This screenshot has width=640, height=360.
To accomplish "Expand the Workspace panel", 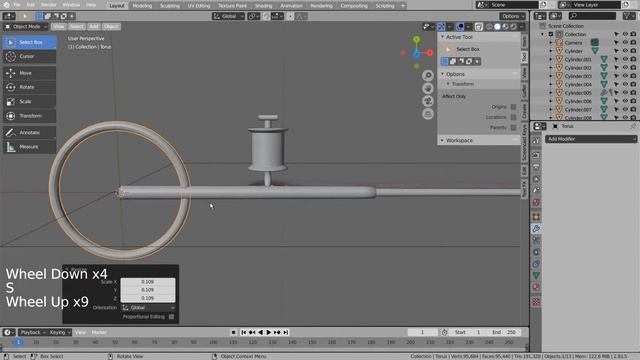I will tap(442, 140).
